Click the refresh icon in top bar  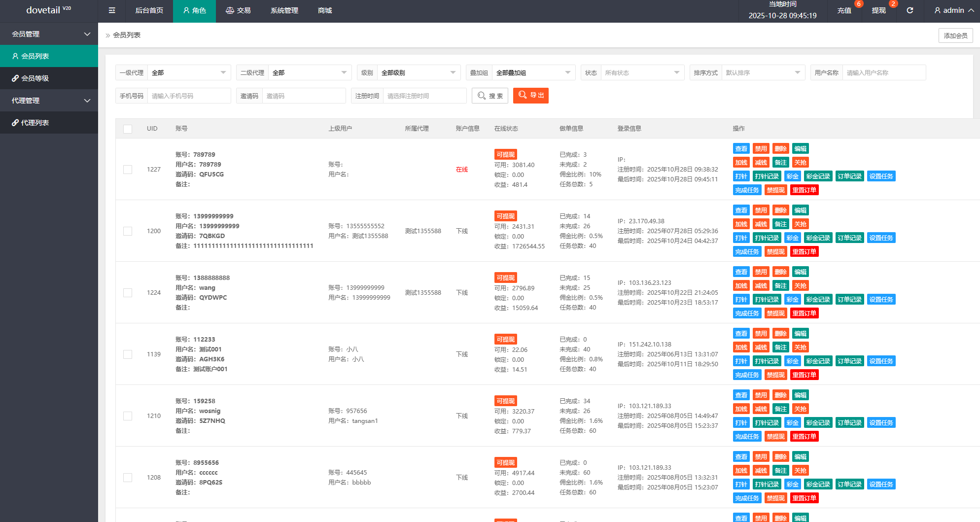coord(910,10)
